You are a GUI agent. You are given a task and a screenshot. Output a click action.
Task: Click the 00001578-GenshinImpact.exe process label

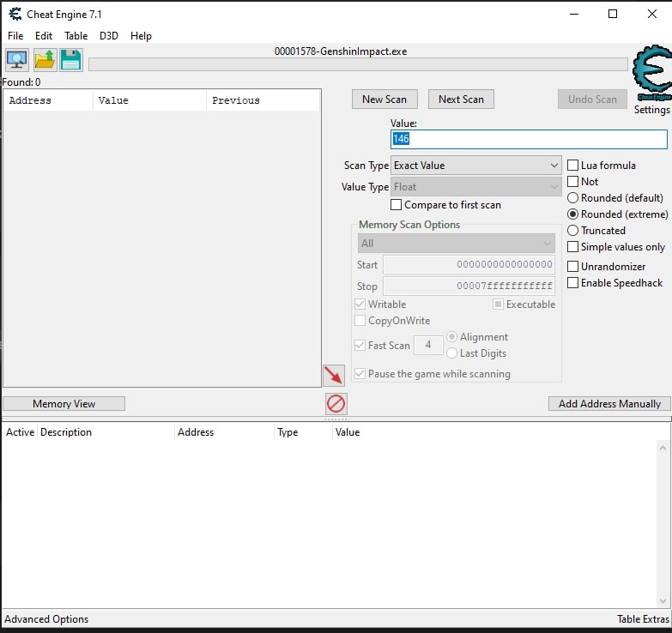point(341,51)
